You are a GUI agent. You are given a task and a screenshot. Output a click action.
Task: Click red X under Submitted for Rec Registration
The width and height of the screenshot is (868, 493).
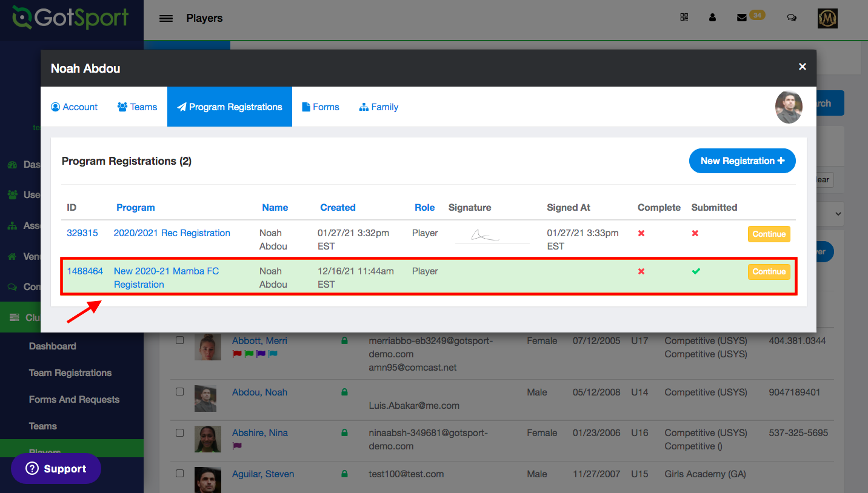point(695,233)
